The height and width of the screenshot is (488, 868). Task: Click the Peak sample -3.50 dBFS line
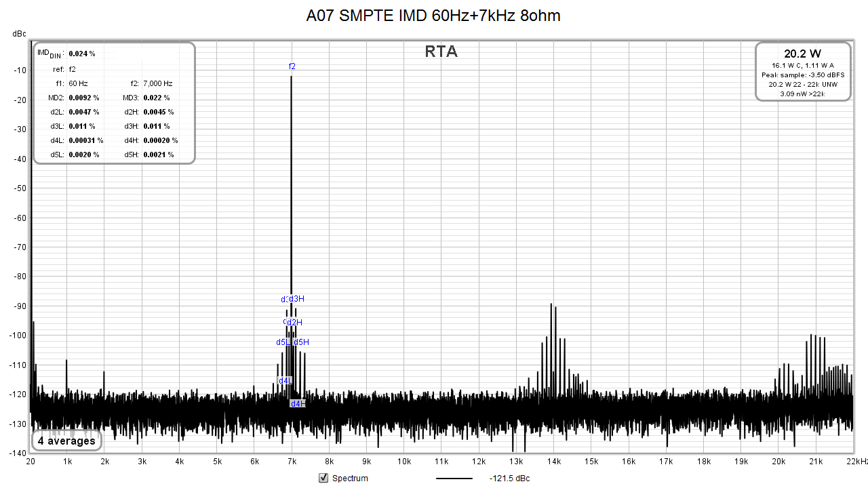coord(803,75)
